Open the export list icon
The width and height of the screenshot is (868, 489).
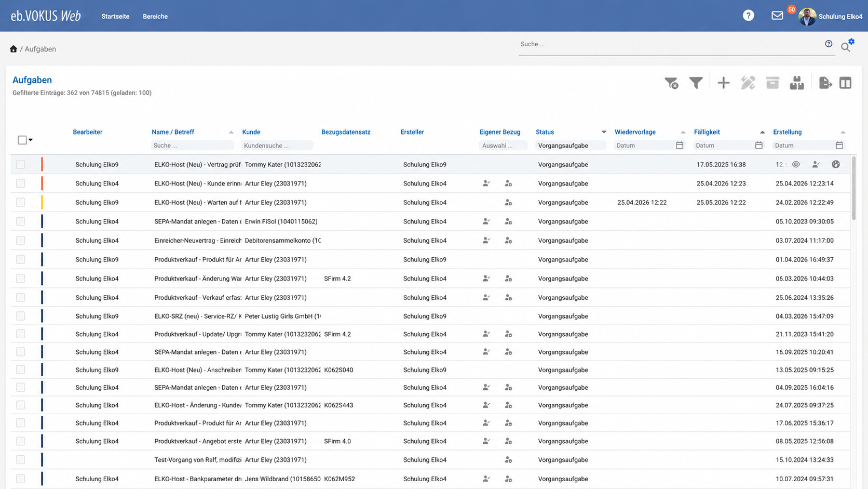tap(825, 83)
